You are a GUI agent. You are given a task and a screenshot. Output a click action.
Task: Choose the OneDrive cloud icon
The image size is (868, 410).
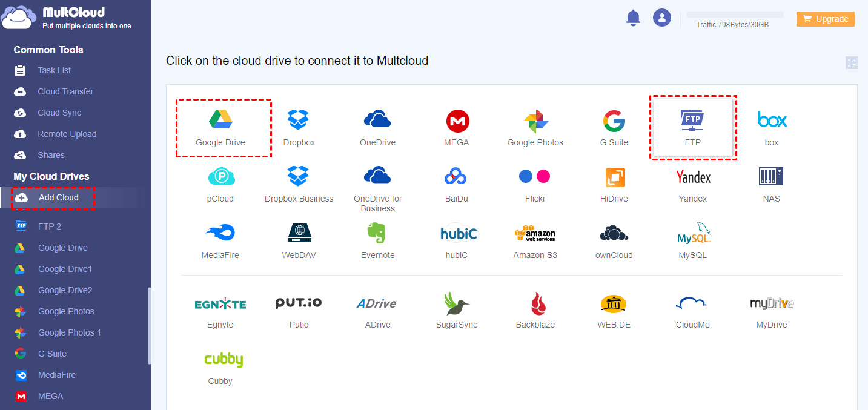[x=377, y=119]
